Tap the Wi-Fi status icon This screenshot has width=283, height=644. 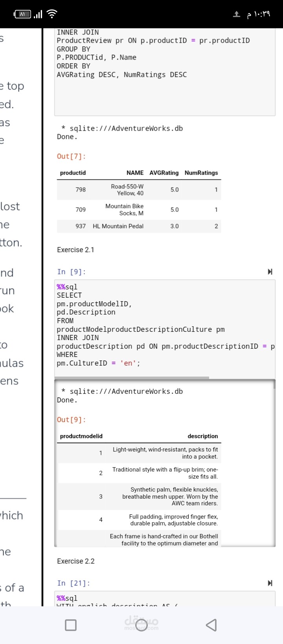(51, 15)
